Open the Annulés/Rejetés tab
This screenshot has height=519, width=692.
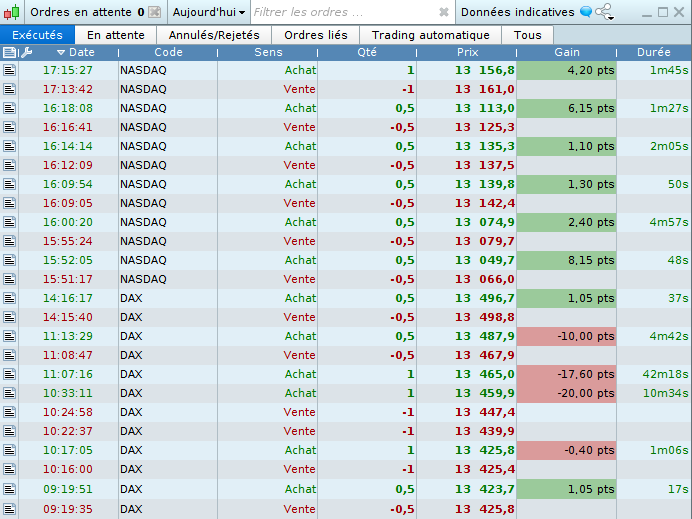click(x=214, y=35)
